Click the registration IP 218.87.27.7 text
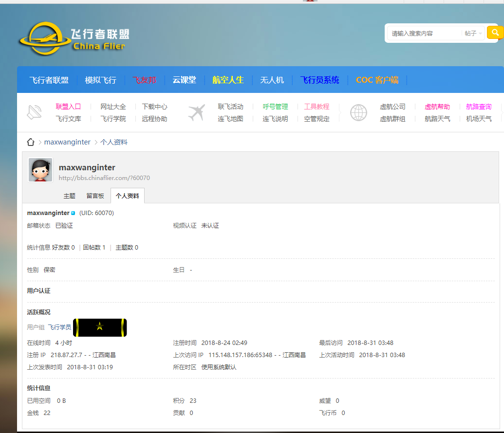 pos(66,355)
